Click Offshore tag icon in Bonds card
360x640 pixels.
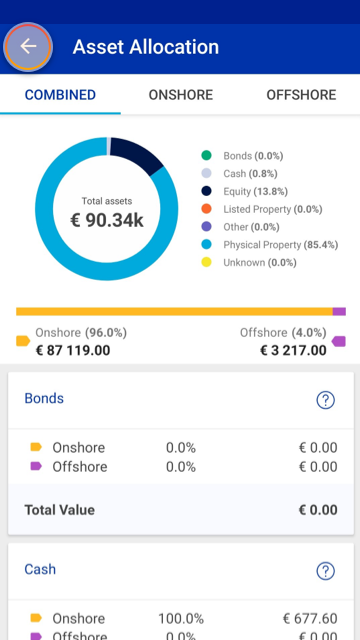[x=36, y=466]
